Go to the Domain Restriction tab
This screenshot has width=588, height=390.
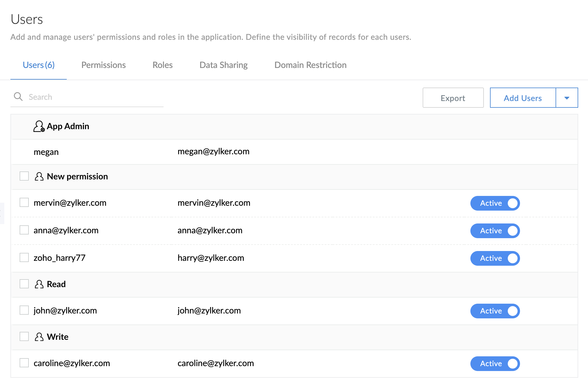[310, 65]
